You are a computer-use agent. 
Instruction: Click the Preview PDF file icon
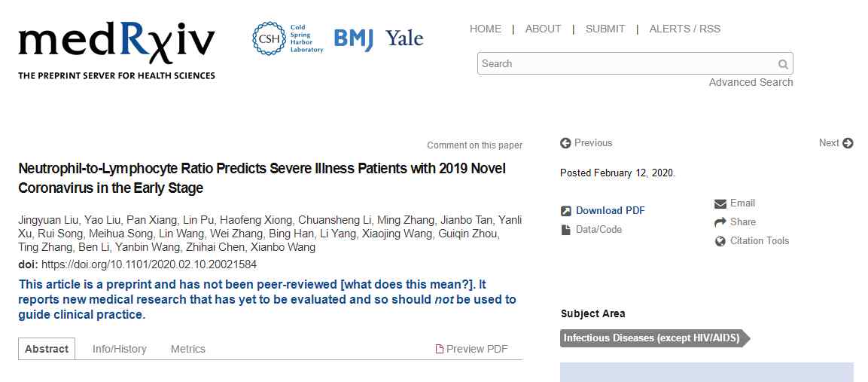click(x=440, y=349)
